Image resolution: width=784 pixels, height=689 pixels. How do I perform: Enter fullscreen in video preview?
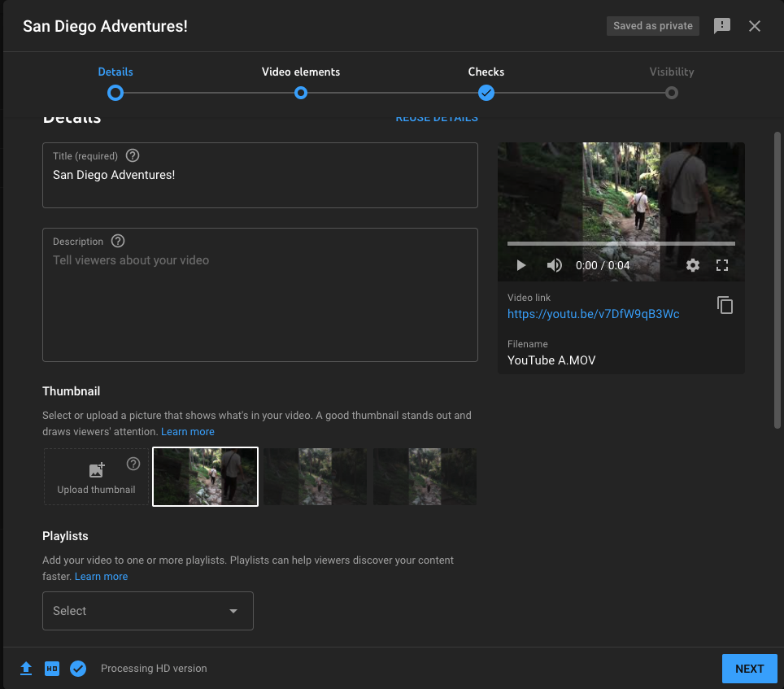coord(721,265)
